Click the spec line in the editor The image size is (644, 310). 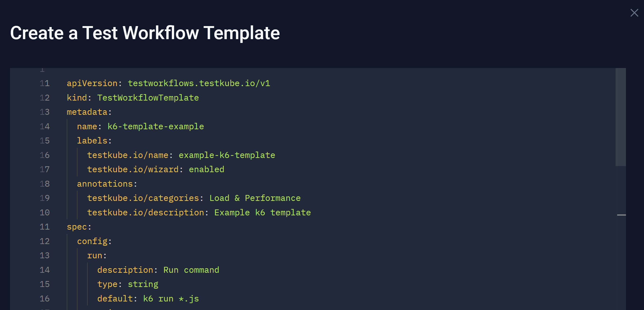tap(79, 227)
